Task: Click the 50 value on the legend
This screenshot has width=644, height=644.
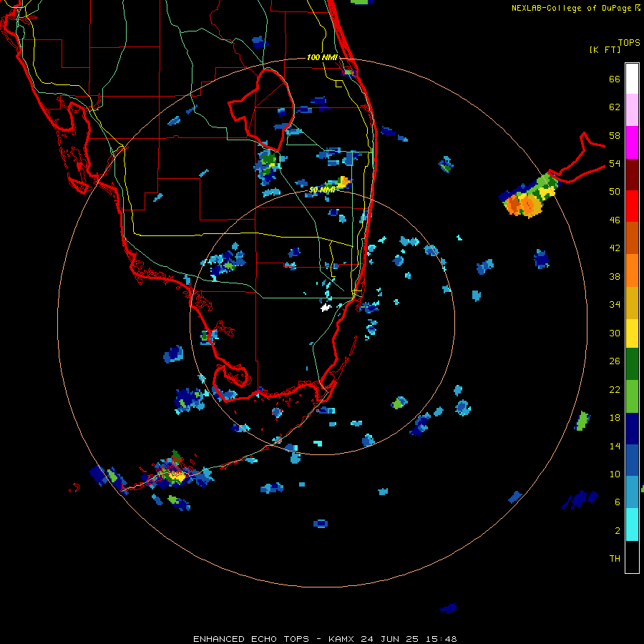Action: (x=615, y=192)
